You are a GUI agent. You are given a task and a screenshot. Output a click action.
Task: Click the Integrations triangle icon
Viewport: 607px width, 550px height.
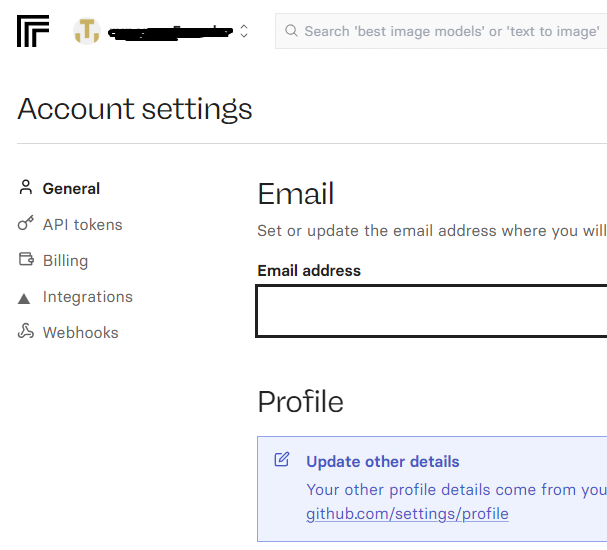click(x=25, y=297)
